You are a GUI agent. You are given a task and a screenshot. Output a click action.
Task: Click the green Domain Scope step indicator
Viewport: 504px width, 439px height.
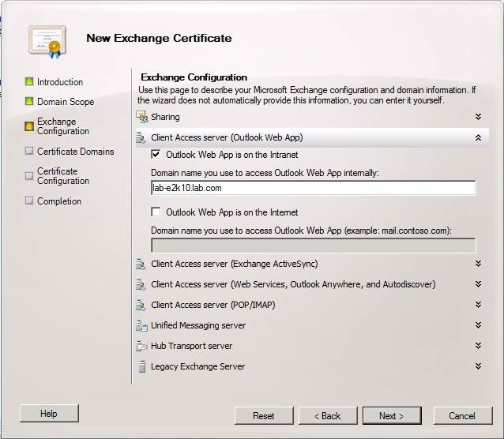pos(29,101)
